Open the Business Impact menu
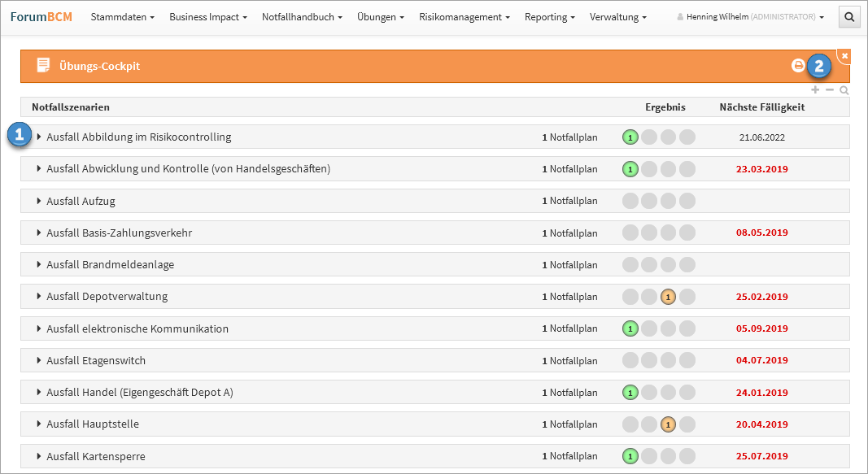 pos(208,17)
